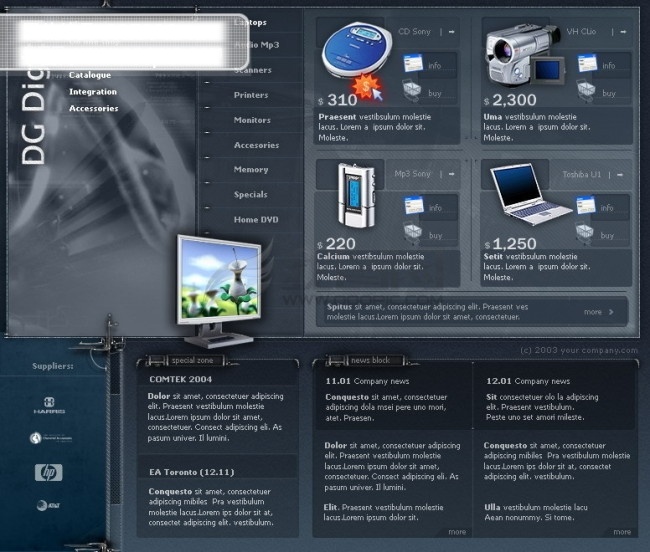Click the arrow next to Toshiba U1

620,174
